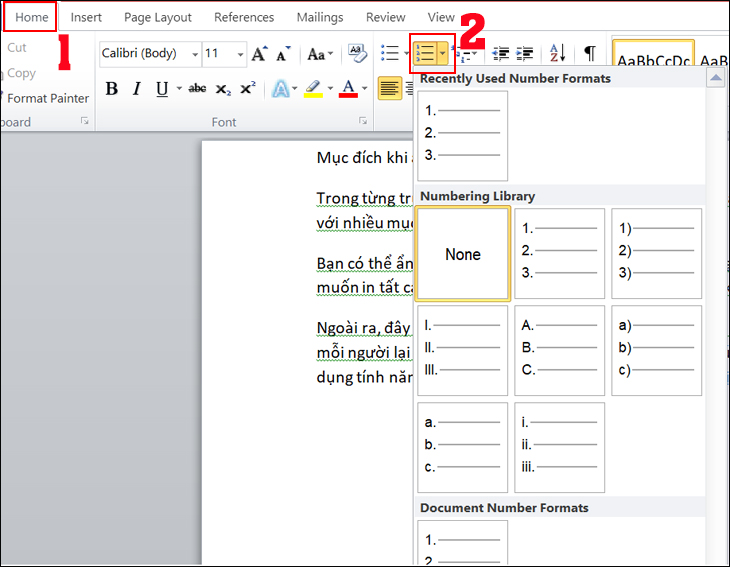Click the Numbering list icon
730x567 pixels.
[425, 54]
